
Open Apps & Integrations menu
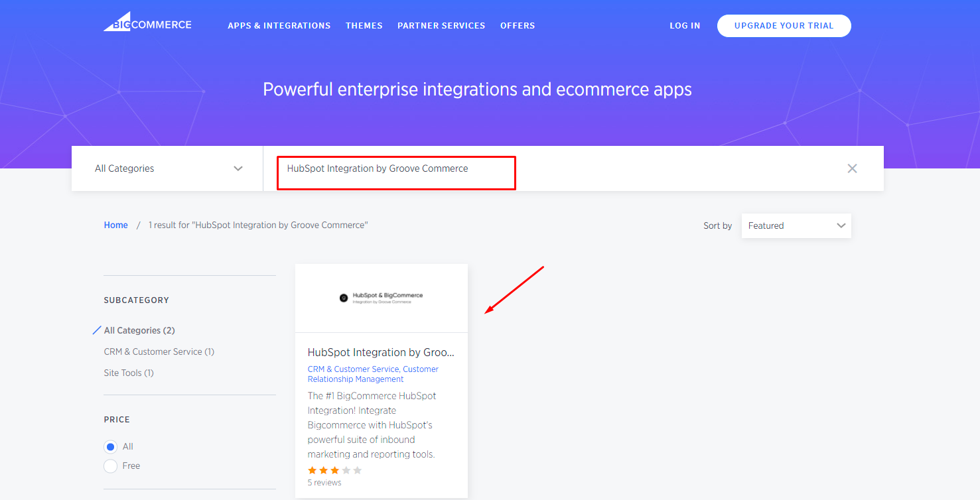tap(279, 26)
